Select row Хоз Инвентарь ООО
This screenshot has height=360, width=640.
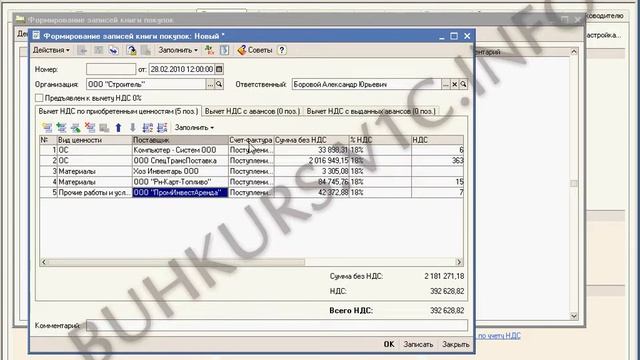251,171
